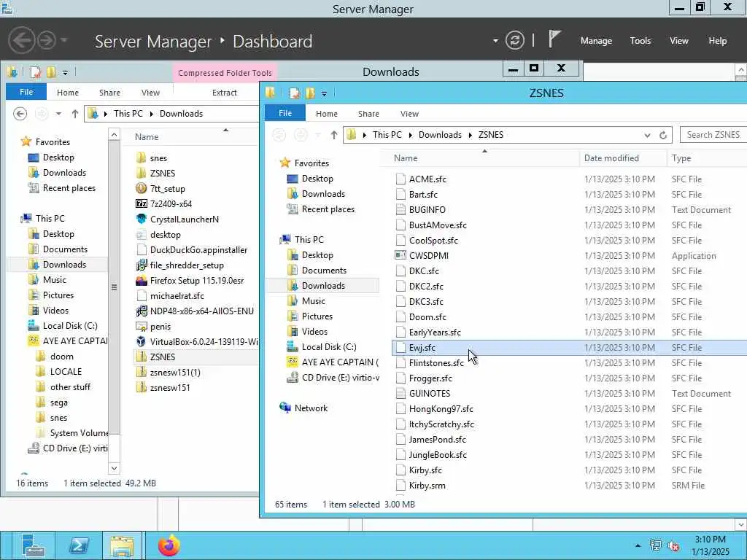Select the GUINOTES text document icon
Viewport: 747px width, 560px height.
pyautogui.click(x=400, y=393)
